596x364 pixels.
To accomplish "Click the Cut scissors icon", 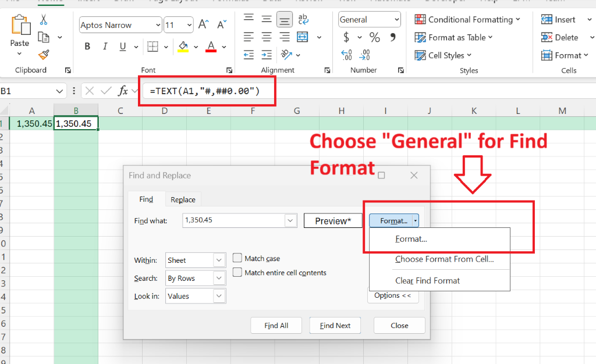I will [x=43, y=19].
